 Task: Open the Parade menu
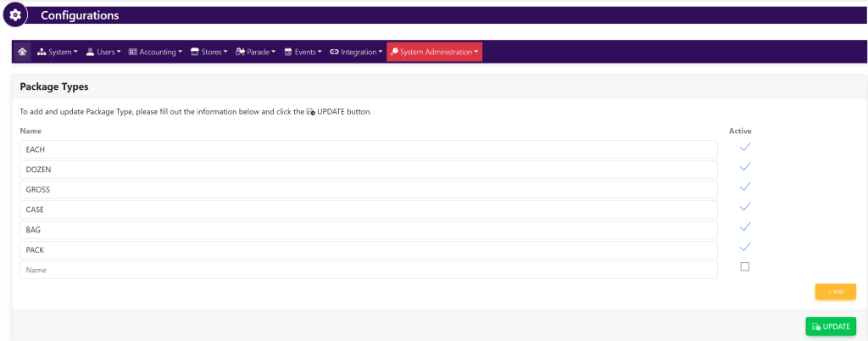(x=255, y=52)
